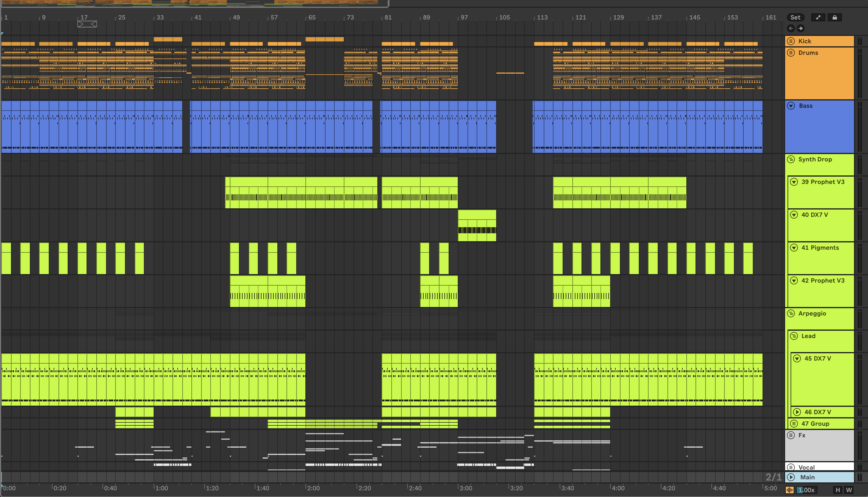This screenshot has width=868, height=497.
Task: Unfold the 47 Group track
Action: pyautogui.click(x=794, y=424)
